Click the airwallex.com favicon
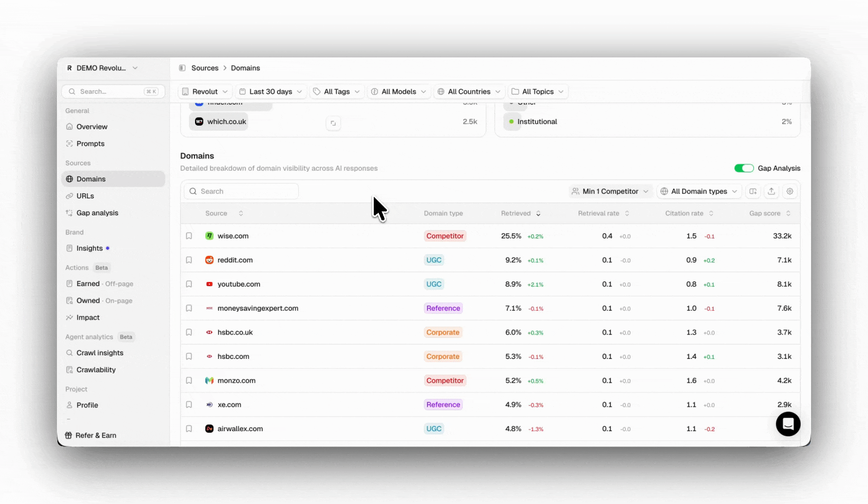The image size is (868, 504). (210, 429)
